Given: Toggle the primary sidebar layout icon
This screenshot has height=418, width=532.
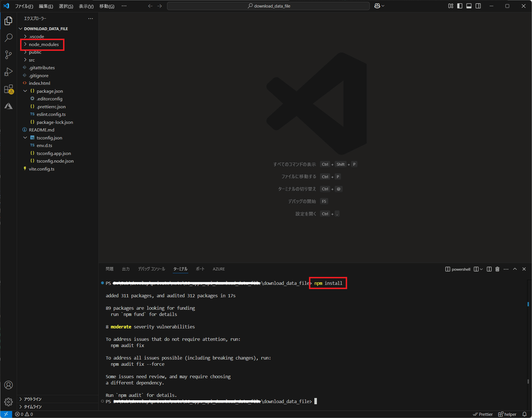Looking at the screenshot, I should point(460,6).
